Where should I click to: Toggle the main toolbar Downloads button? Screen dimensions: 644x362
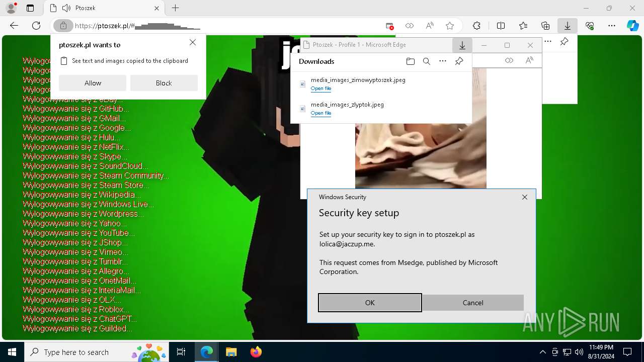567,26
